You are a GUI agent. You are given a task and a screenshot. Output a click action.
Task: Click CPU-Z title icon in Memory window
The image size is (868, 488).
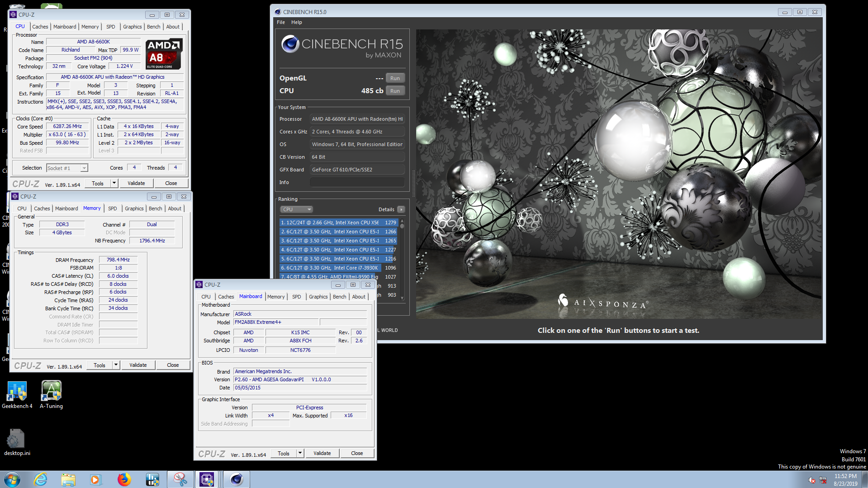pyautogui.click(x=15, y=196)
